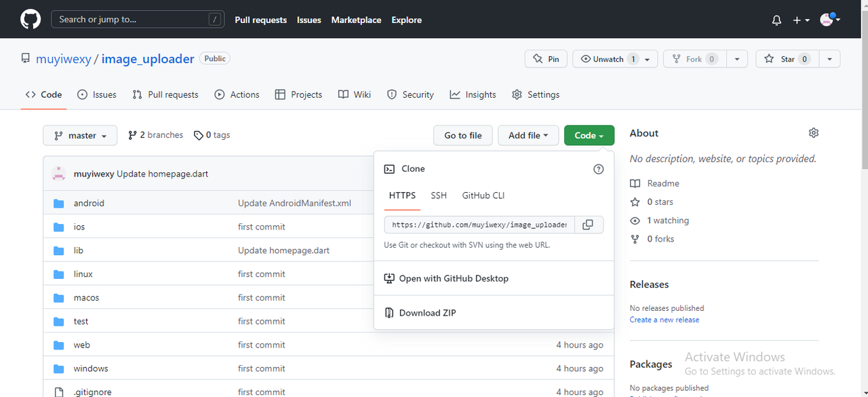Open the Fork dropdown arrow
The width and height of the screenshot is (868, 397).
click(736, 59)
